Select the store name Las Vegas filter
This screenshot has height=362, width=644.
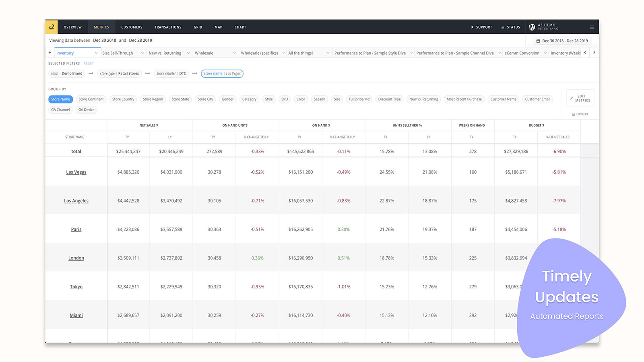tap(222, 74)
